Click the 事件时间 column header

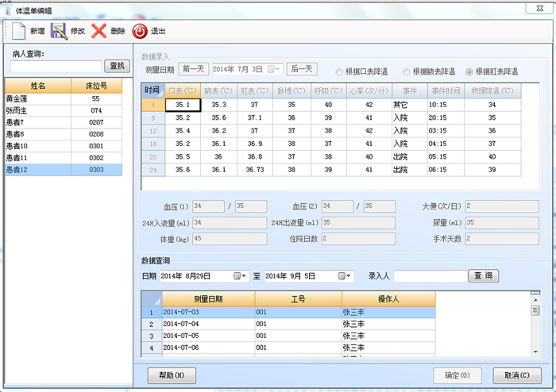click(446, 90)
